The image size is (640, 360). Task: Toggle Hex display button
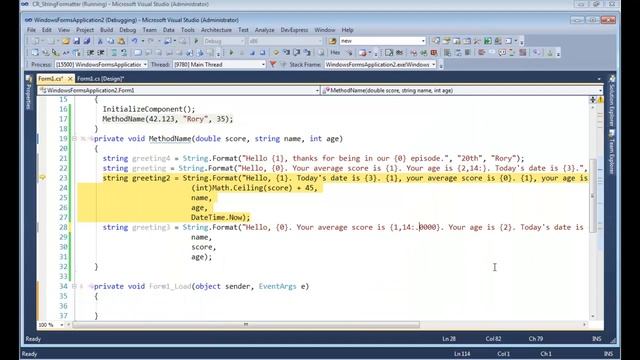click(335, 53)
